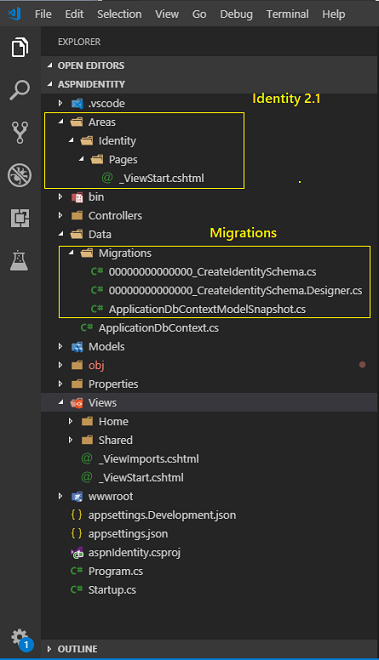
Task: Open the Extensions view icon
Action: [20, 218]
